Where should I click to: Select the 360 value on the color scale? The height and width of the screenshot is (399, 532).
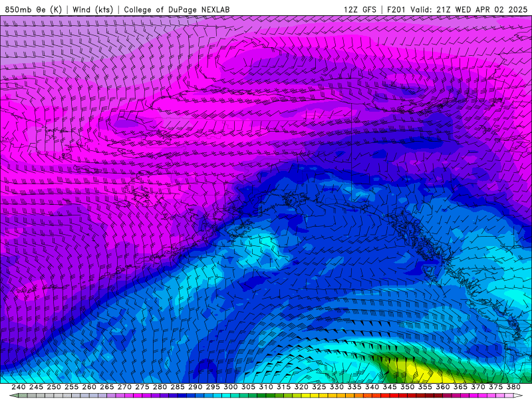pyautogui.click(x=443, y=387)
